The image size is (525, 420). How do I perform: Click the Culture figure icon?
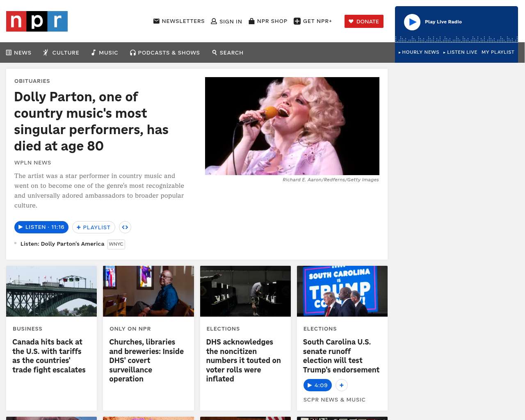point(46,52)
